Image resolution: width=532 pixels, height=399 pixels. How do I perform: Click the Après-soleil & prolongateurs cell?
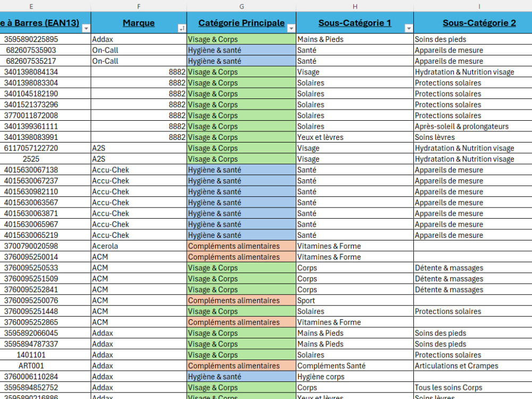click(x=473, y=127)
